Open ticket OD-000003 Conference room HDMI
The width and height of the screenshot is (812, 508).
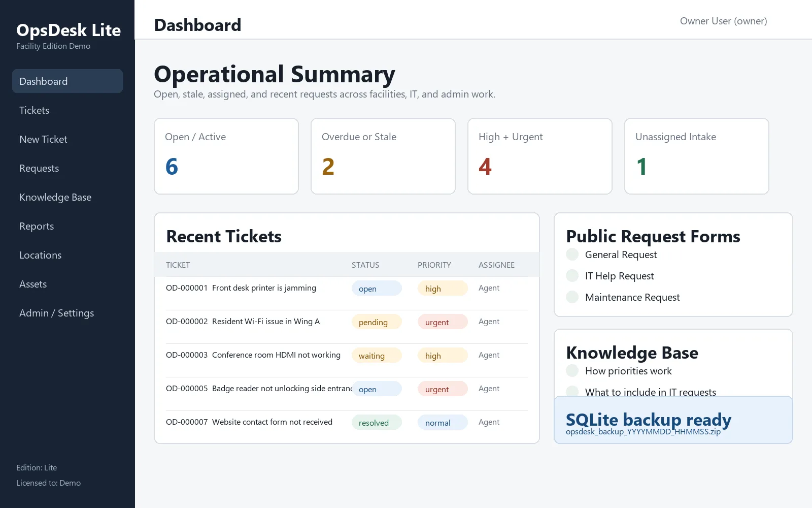pos(253,355)
